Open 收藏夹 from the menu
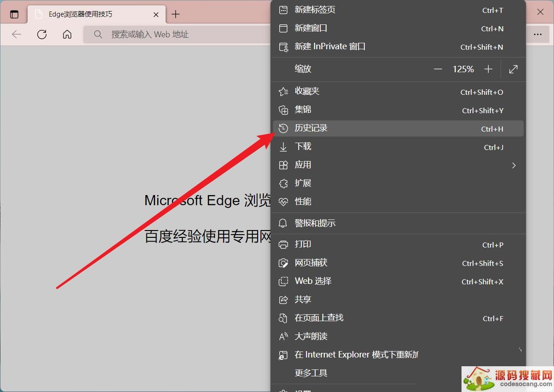This screenshot has height=392, width=554. click(x=307, y=92)
